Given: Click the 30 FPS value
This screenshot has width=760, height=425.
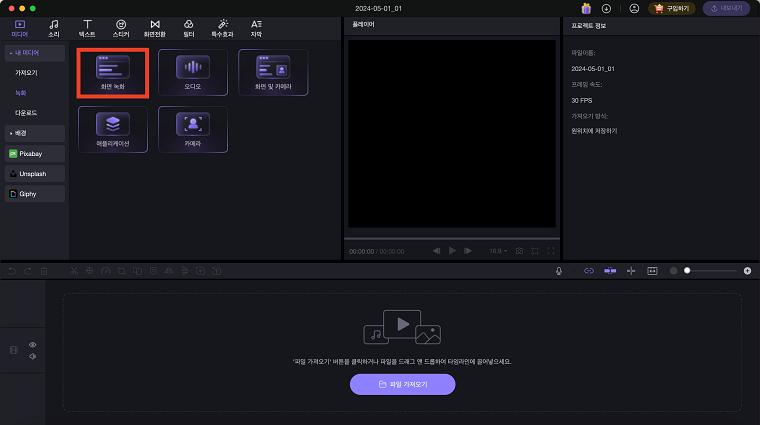Looking at the screenshot, I should pos(582,100).
